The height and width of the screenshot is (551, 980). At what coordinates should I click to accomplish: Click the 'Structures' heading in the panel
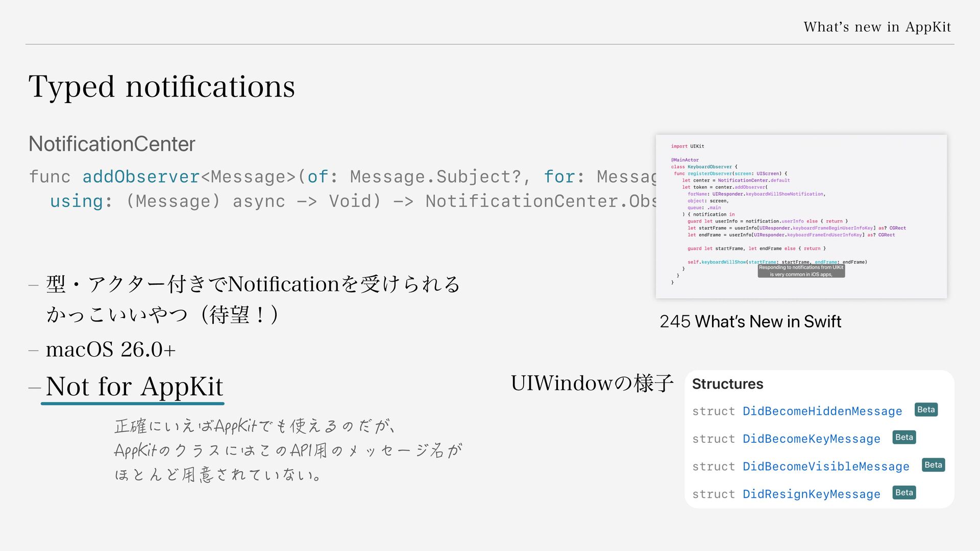coord(727,384)
